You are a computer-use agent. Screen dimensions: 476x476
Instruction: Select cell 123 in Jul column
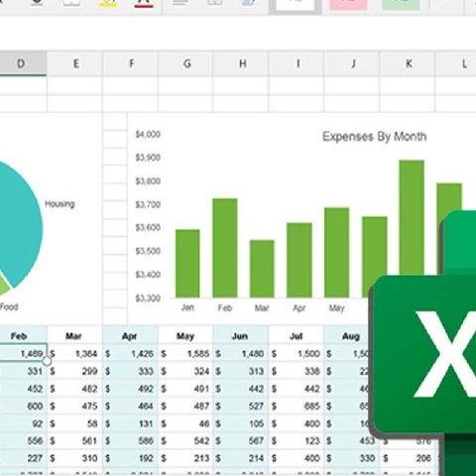coord(297,440)
